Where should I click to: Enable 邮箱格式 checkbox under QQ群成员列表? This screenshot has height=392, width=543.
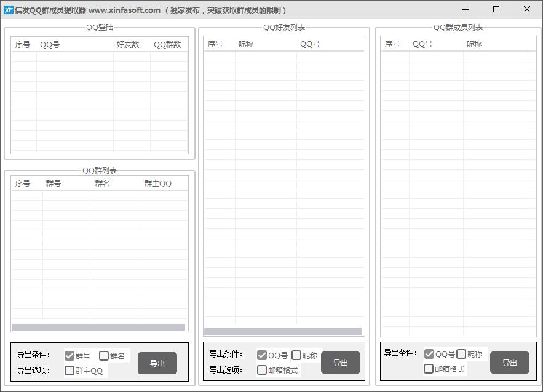[429, 369]
